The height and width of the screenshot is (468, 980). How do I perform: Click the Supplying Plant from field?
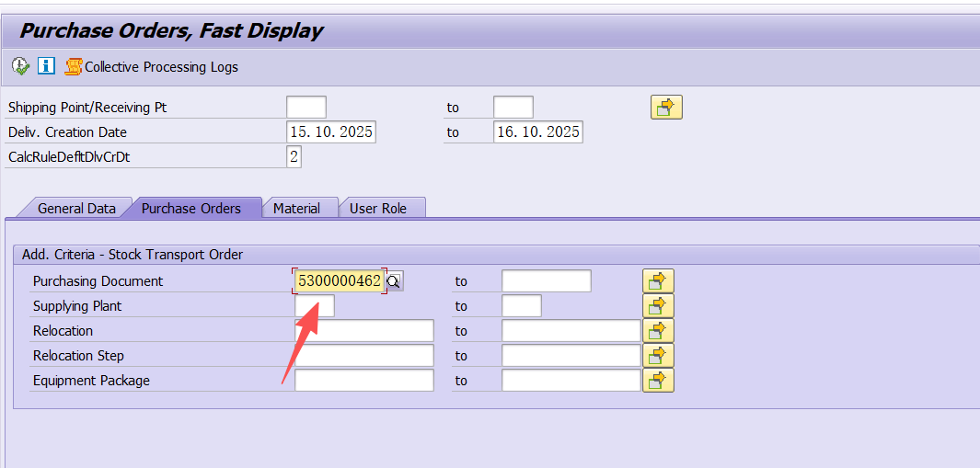click(x=315, y=306)
